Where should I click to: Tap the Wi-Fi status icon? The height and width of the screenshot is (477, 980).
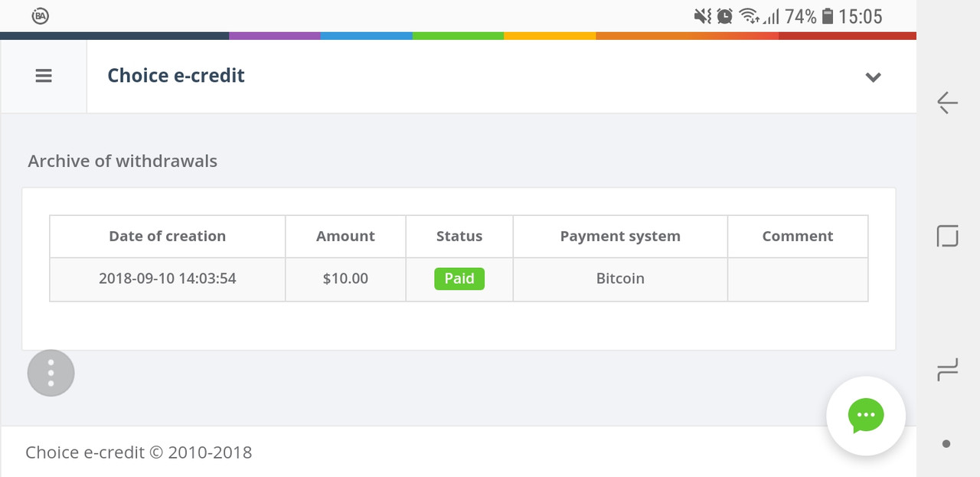749,16
